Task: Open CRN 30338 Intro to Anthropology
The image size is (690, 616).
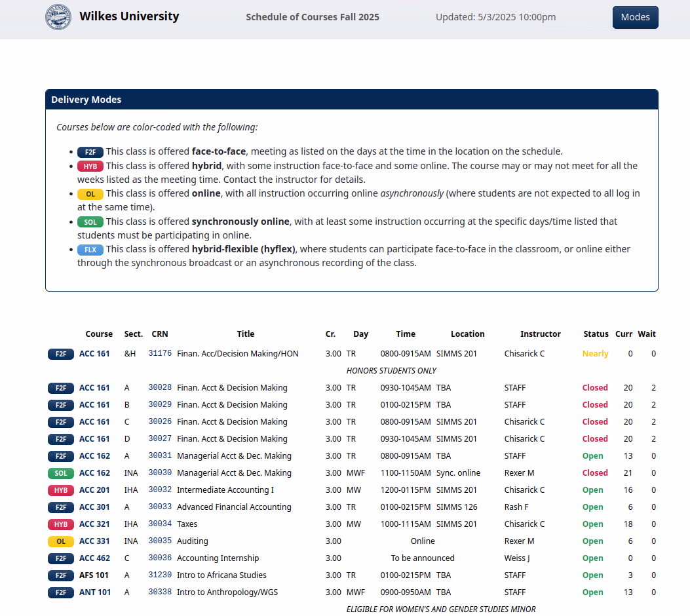Action: pos(160,592)
